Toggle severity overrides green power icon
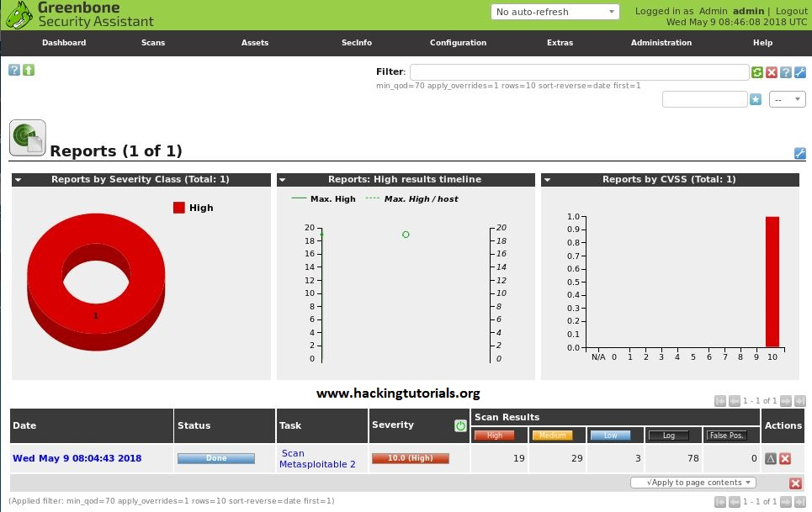 pos(460,425)
